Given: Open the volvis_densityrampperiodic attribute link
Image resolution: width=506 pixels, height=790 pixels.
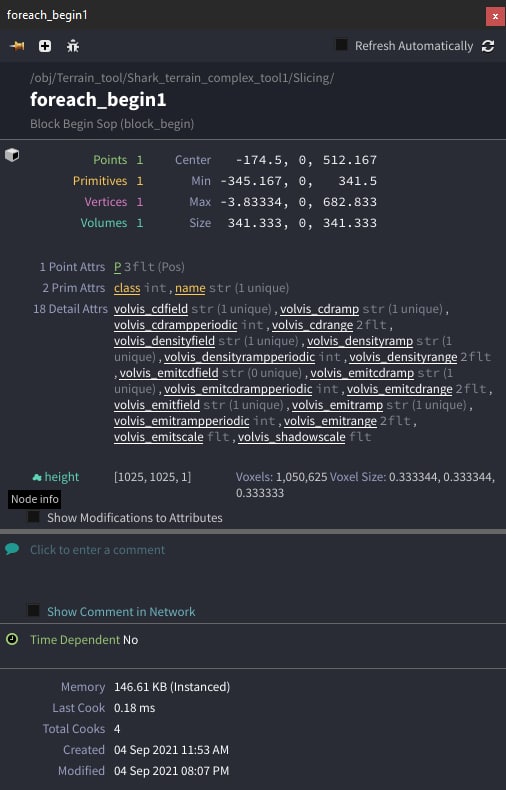Looking at the screenshot, I should pos(239,357).
